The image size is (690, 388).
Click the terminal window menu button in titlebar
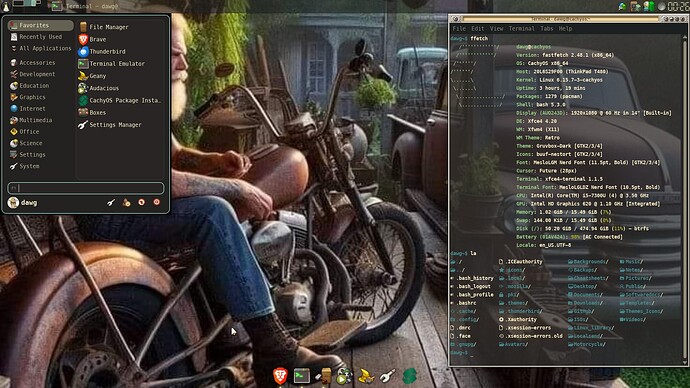455,19
